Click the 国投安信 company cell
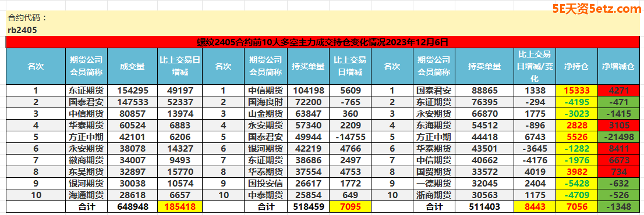Image resolution: width=644 pixels, height=215 pixels. pyautogui.click(x=266, y=184)
